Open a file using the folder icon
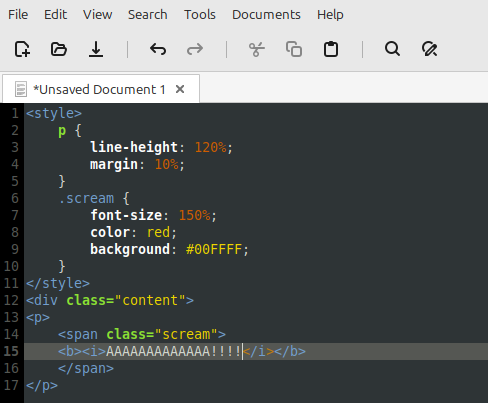488x403 pixels. click(59, 49)
